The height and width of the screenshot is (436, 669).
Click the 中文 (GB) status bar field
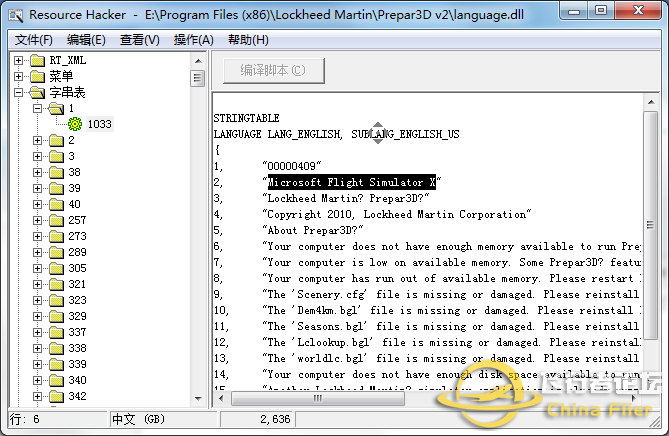[x=163, y=419]
